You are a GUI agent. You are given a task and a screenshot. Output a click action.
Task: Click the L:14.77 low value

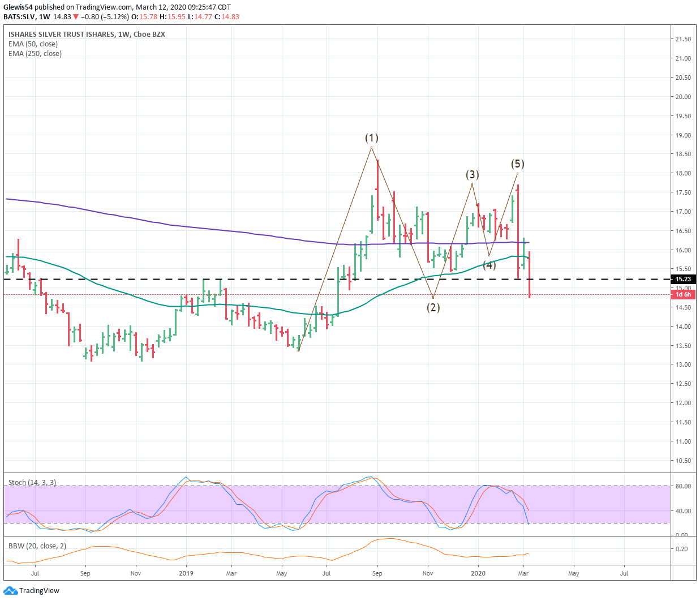click(x=200, y=17)
